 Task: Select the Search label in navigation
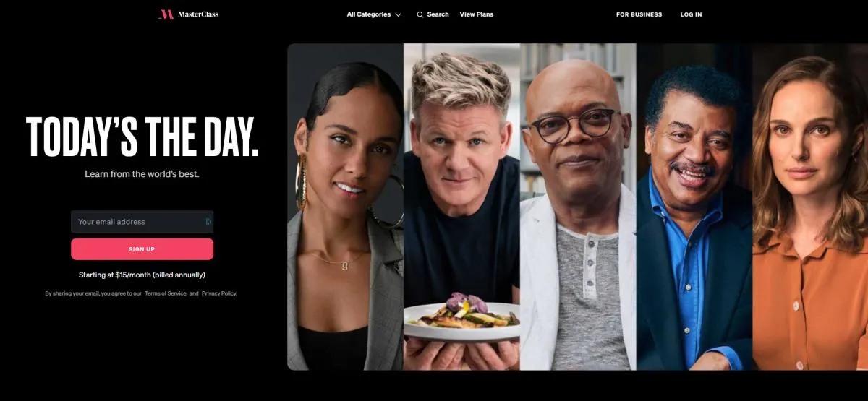(438, 14)
